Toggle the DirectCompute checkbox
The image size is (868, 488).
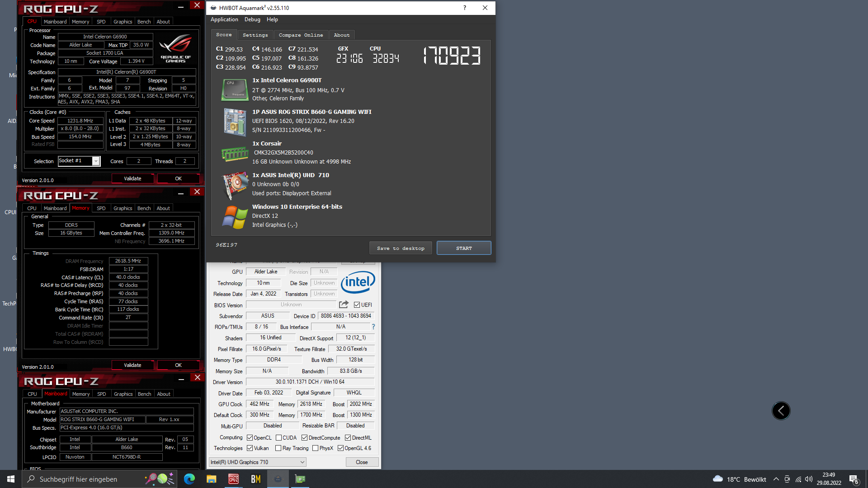304,437
